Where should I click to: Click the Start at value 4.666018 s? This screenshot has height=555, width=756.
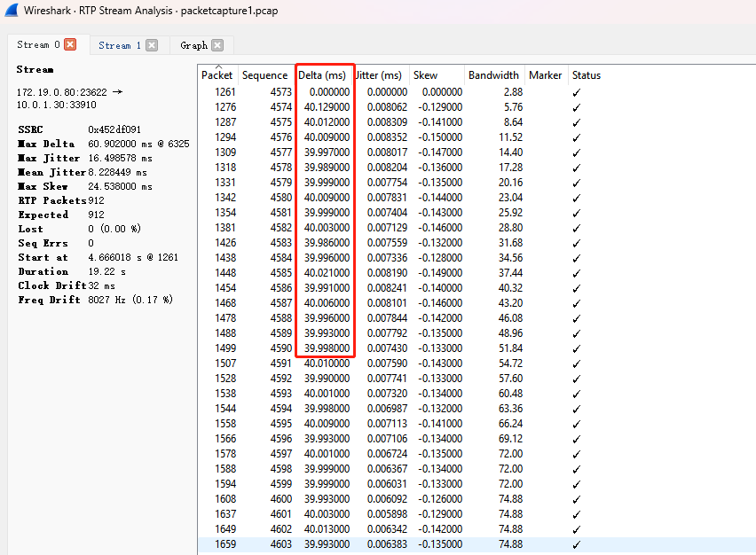tap(114, 257)
